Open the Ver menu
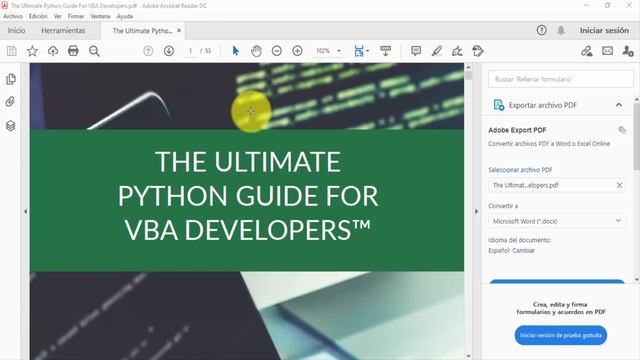640x360 pixels. point(58,16)
